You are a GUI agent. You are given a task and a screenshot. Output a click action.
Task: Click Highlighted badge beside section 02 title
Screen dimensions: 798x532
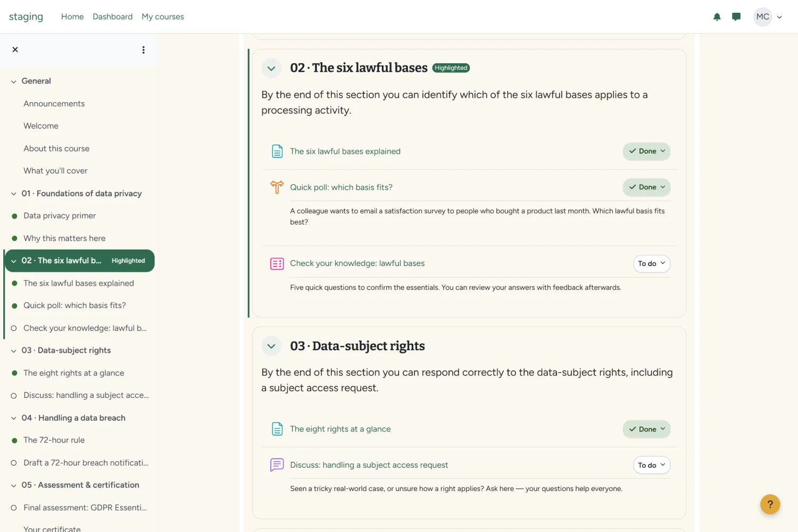click(x=451, y=68)
